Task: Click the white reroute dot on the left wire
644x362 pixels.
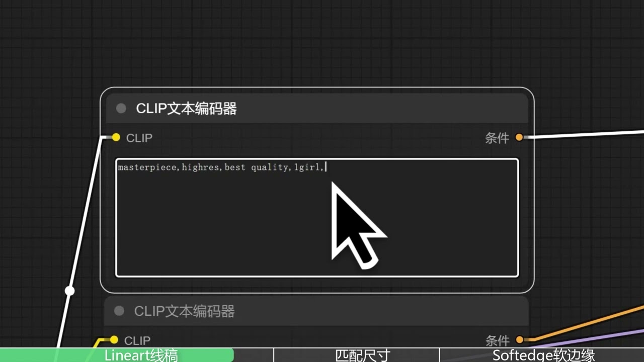Action: [70, 291]
